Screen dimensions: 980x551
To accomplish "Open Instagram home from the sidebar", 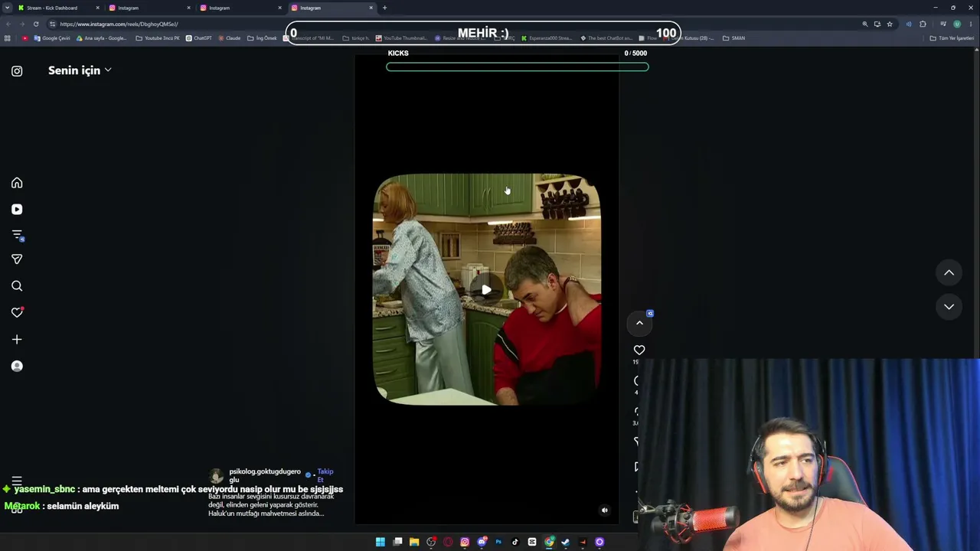I will 17,183.
